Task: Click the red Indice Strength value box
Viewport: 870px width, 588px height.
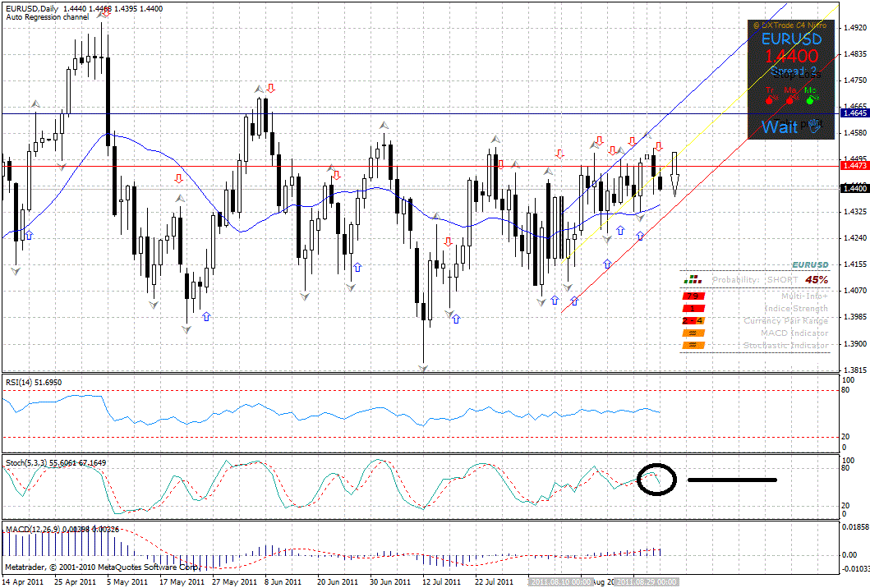Action: coord(693,309)
